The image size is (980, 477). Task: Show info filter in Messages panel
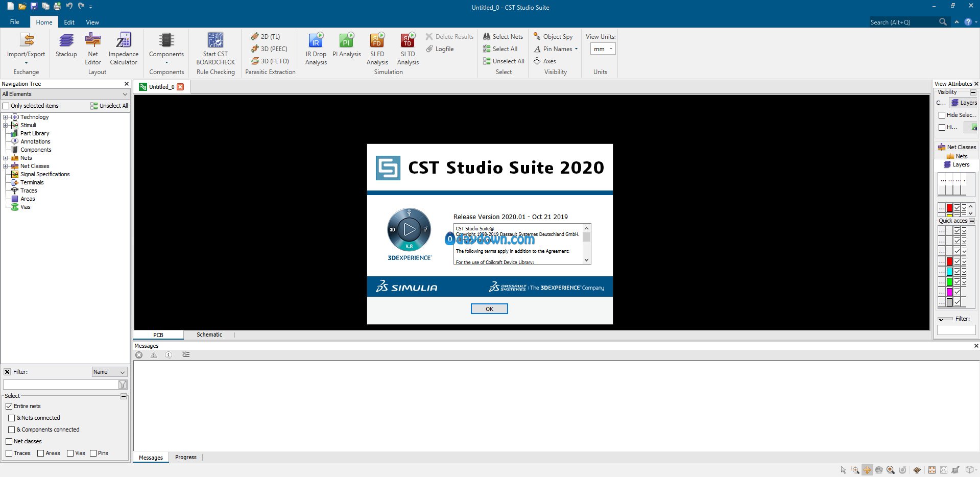[x=169, y=355]
